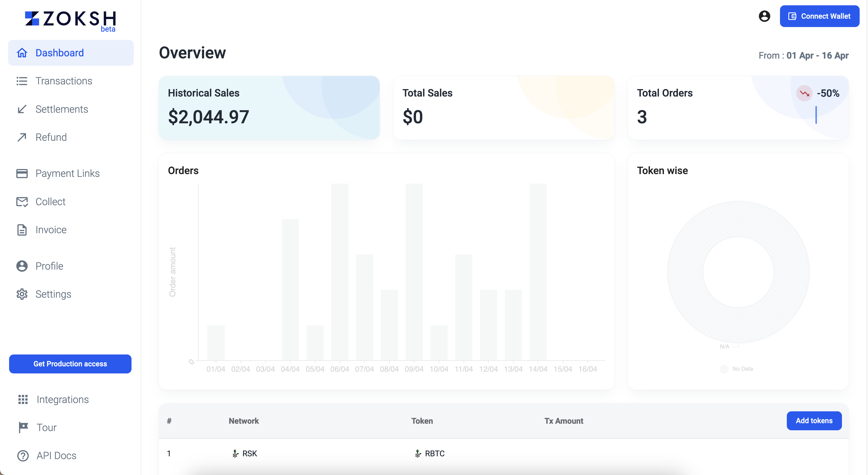The width and height of the screenshot is (868, 475).
Task: Click the Transactions list icon
Action: click(22, 81)
